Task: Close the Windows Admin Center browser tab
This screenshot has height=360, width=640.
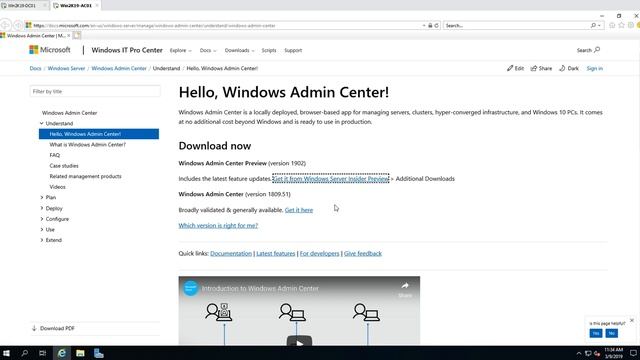Action: pos(69,36)
